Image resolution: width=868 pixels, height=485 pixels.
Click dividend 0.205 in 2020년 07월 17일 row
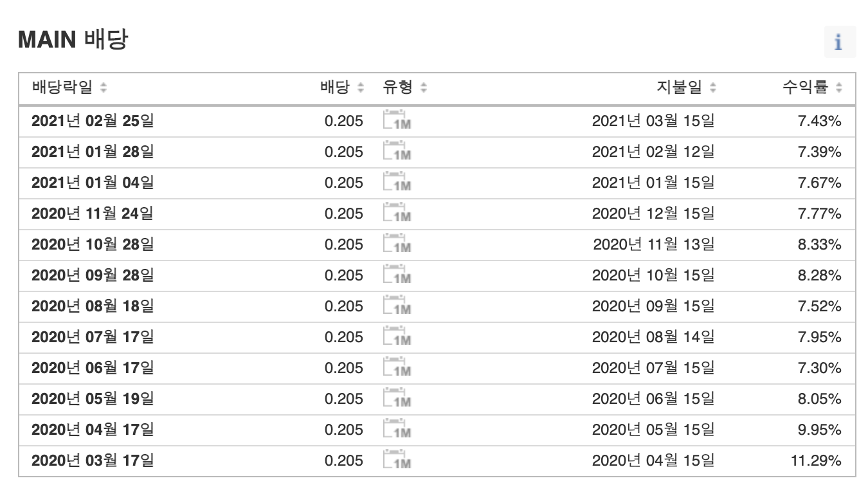(344, 337)
